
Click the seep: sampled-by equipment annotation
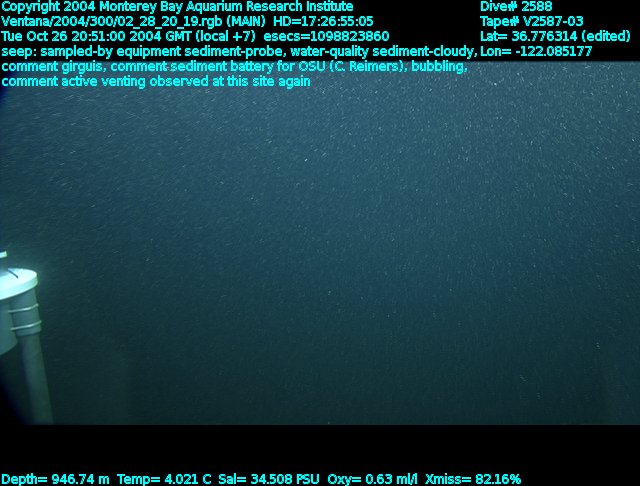click(x=142, y=51)
